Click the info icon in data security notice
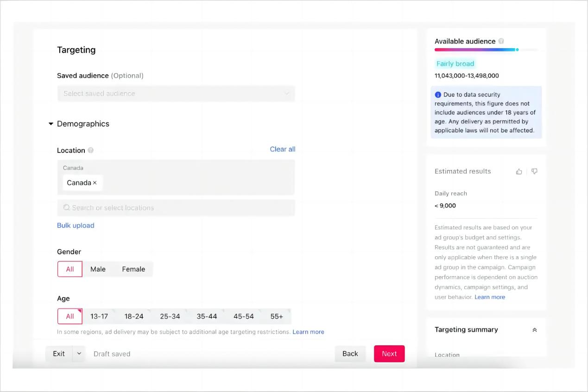This screenshot has width=588, height=392. [x=438, y=95]
